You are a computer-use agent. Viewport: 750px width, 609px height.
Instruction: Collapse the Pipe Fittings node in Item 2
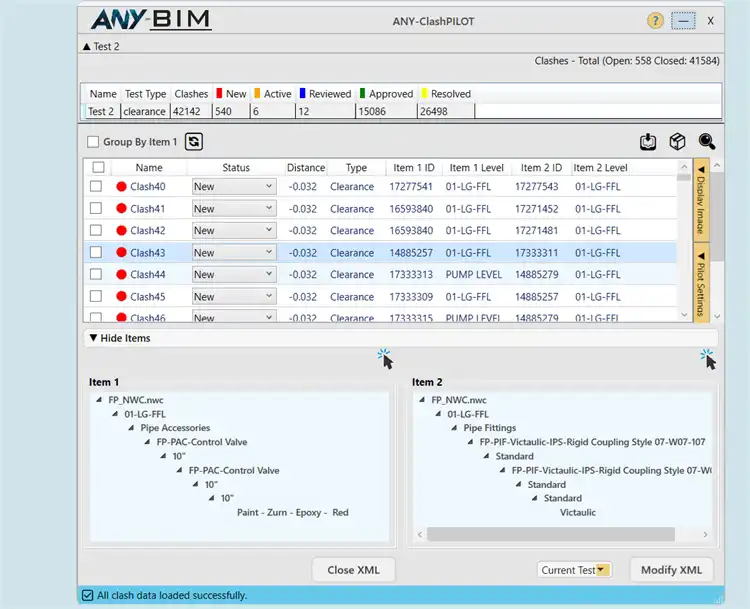[454, 428]
